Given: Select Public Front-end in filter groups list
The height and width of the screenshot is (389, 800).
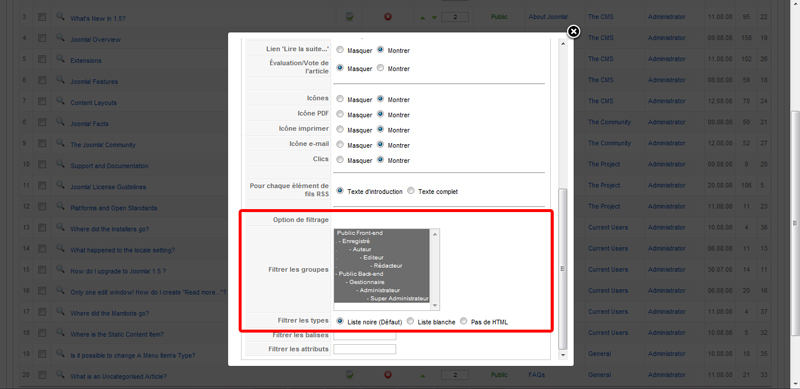Looking at the screenshot, I should 360,233.
